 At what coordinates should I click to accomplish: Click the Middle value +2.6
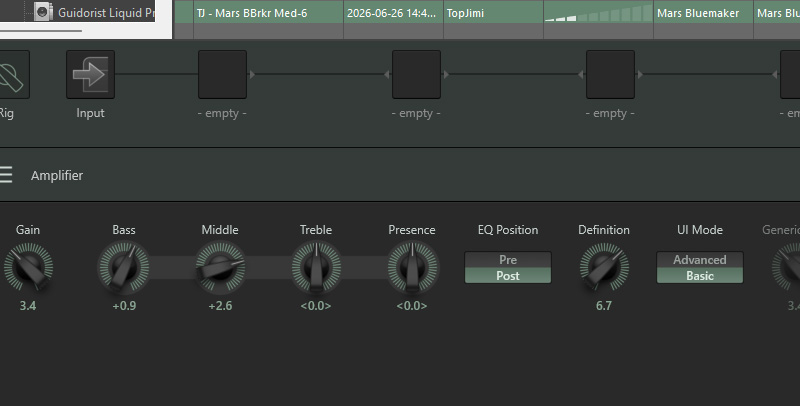(220, 306)
